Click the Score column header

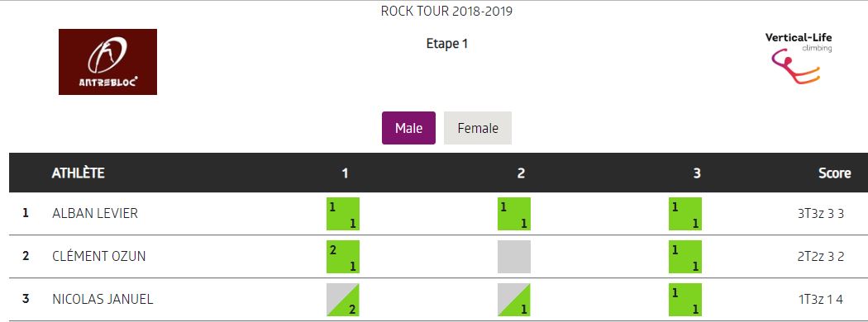point(834,173)
